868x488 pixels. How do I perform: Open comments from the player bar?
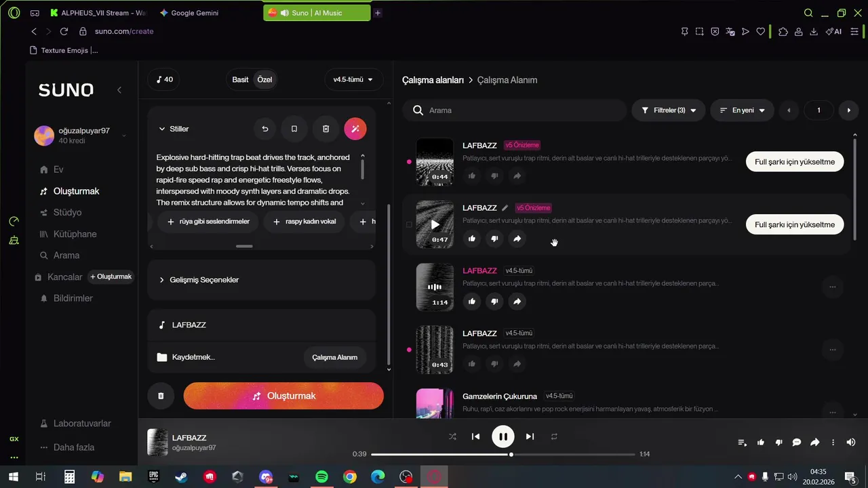[797, 443]
